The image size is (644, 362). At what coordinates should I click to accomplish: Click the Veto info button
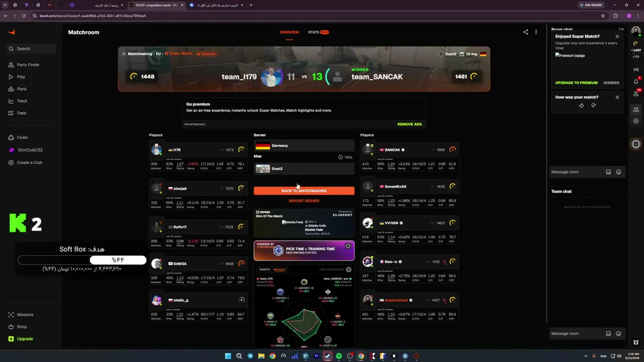(x=345, y=157)
